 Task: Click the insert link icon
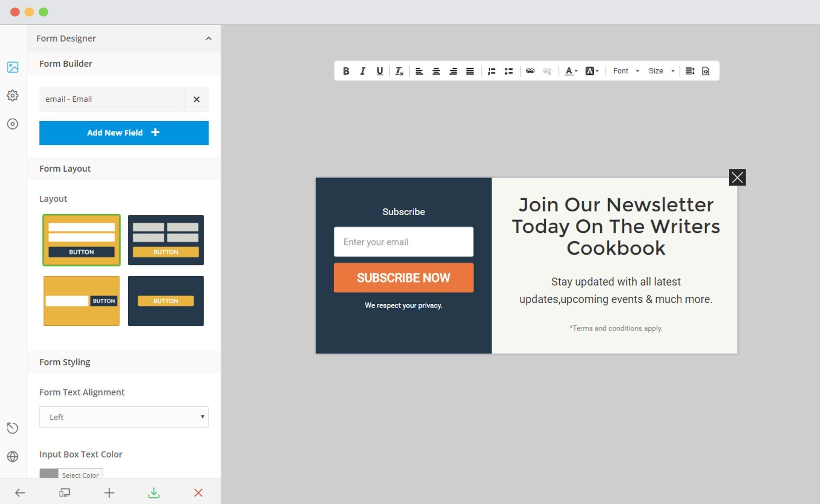point(530,71)
